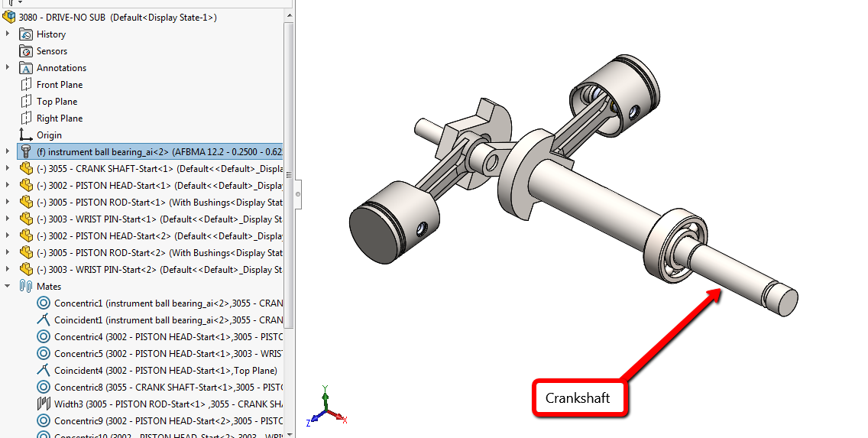Select the 'Right Plane' label
This screenshot has width=868, height=438.
click(60, 118)
